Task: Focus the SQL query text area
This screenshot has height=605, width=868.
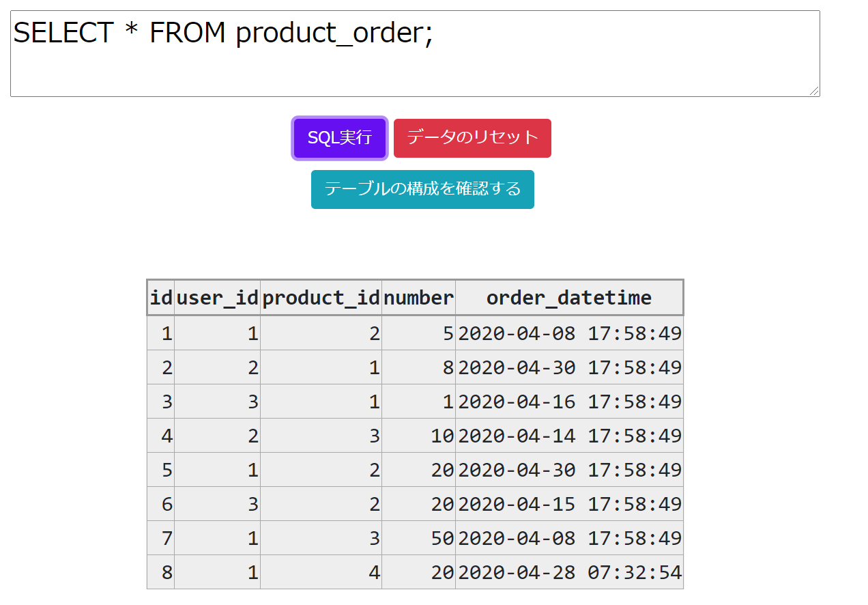Action: click(x=415, y=53)
